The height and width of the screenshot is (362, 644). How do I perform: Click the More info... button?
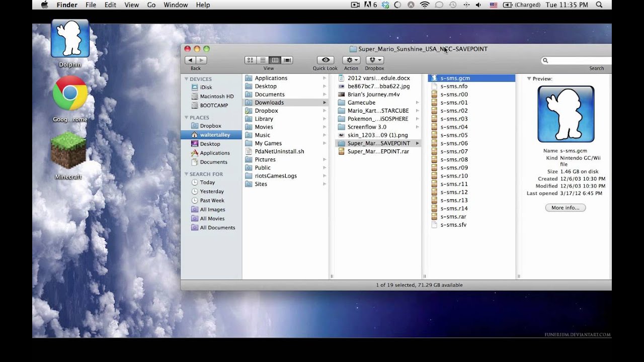point(565,208)
